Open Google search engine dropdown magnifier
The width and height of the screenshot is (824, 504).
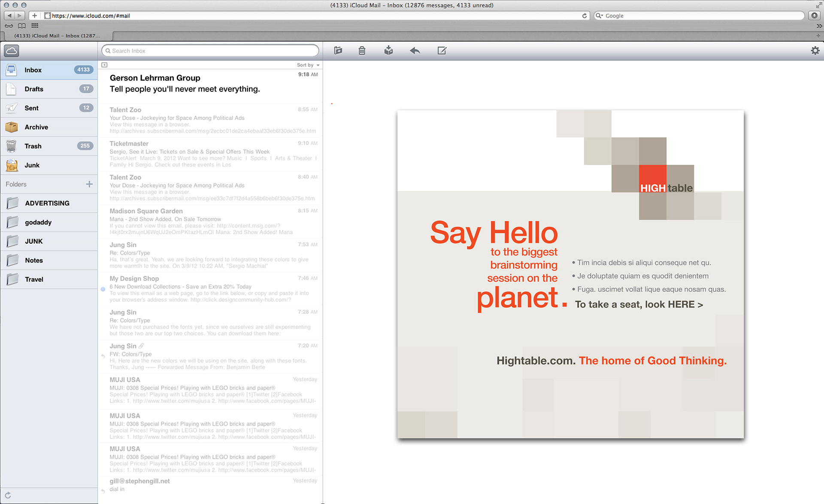click(x=600, y=15)
